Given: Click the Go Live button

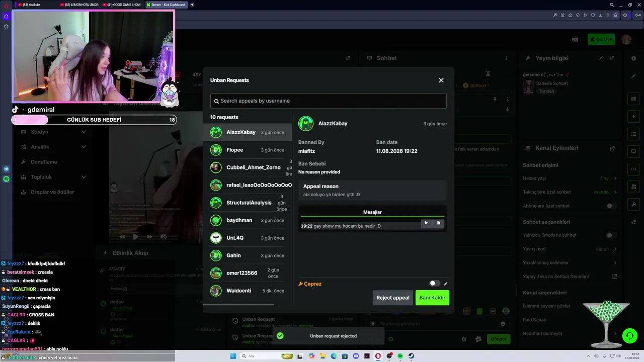Looking at the screenshot, I should coord(601,39).
